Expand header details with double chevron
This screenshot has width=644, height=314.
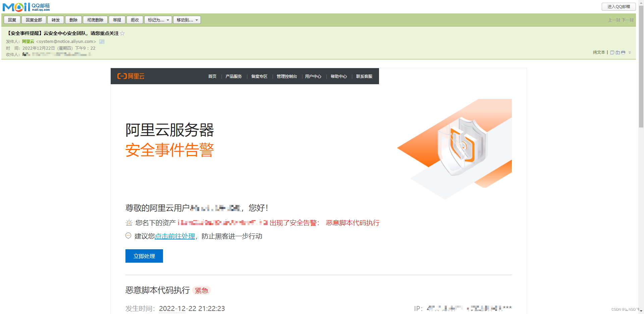click(x=630, y=53)
